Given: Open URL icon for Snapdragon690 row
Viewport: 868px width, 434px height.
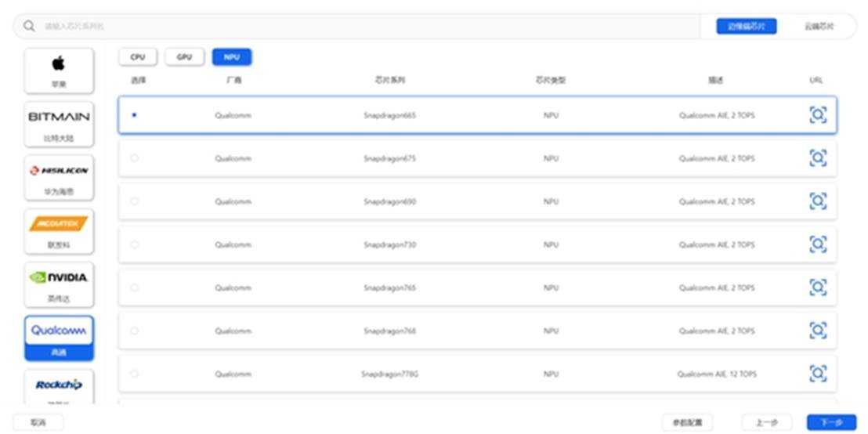Looking at the screenshot, I should [x=818, y=201].
